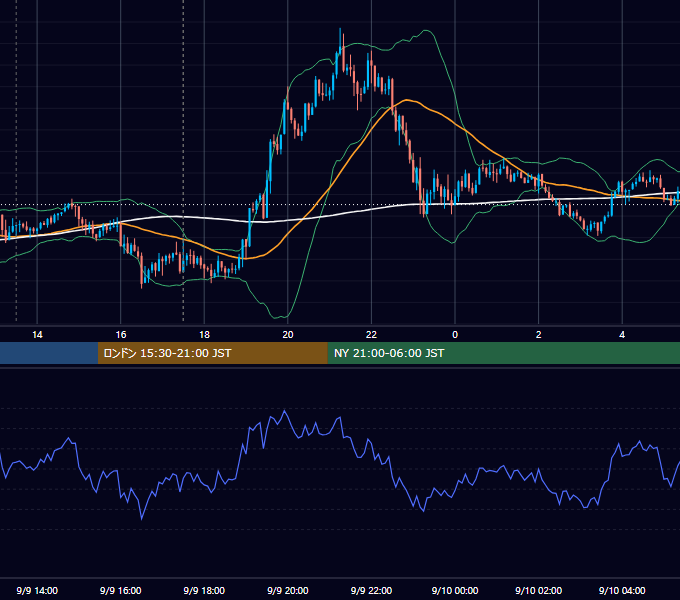Viewport: 680px width, 600px height.
Task: Click the 9/9 14:00 indicator axis label
Action: [x=37, y=590]
